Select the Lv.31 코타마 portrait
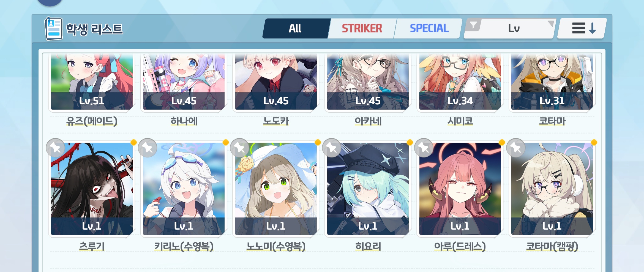Viewport: 644px width, 272px height. tap(552, 82)
